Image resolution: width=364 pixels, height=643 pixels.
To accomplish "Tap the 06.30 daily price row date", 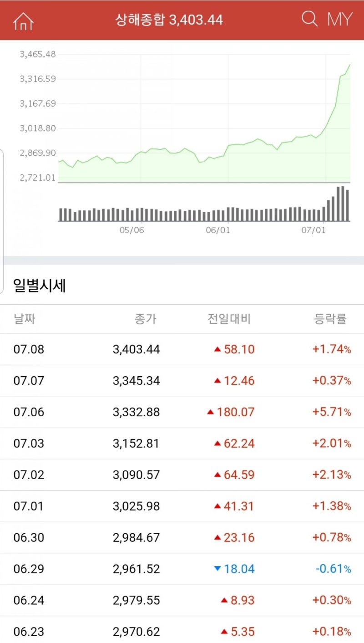I will pos(29,538).
